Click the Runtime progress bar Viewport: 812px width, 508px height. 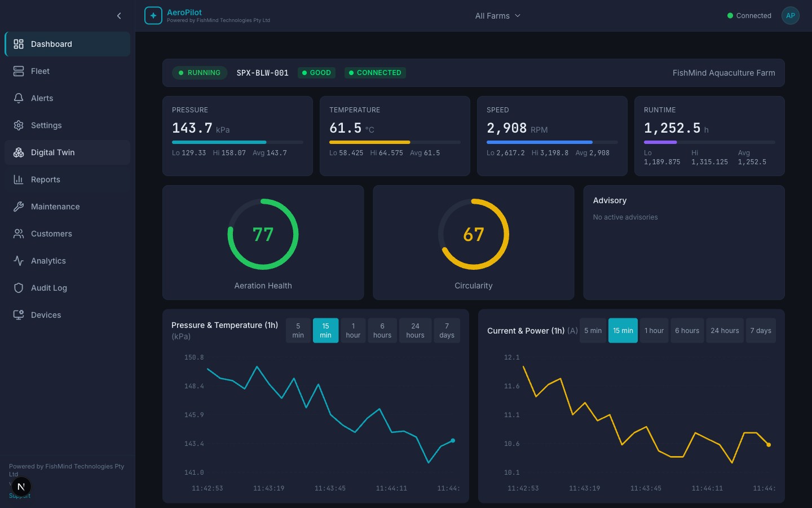click(709, 142)
